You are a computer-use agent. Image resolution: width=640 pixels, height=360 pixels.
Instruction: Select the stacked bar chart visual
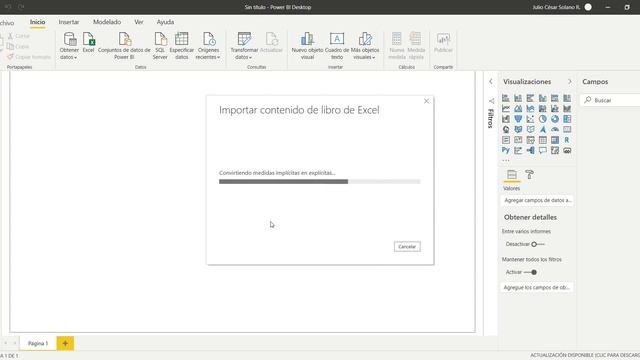click(x=506, y=98)
